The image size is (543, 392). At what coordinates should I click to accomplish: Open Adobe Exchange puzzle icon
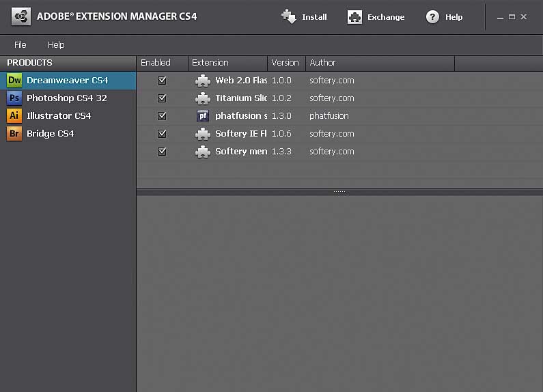pyautogui.click(x=354, y=17)
